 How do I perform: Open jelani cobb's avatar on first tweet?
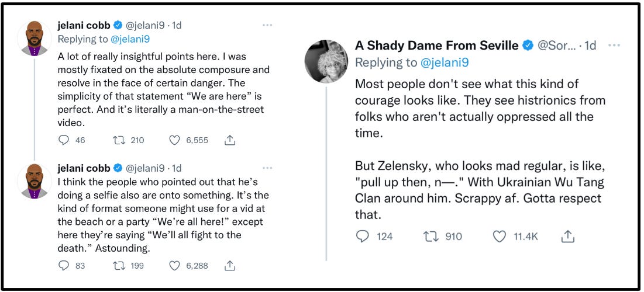point(34,38)
